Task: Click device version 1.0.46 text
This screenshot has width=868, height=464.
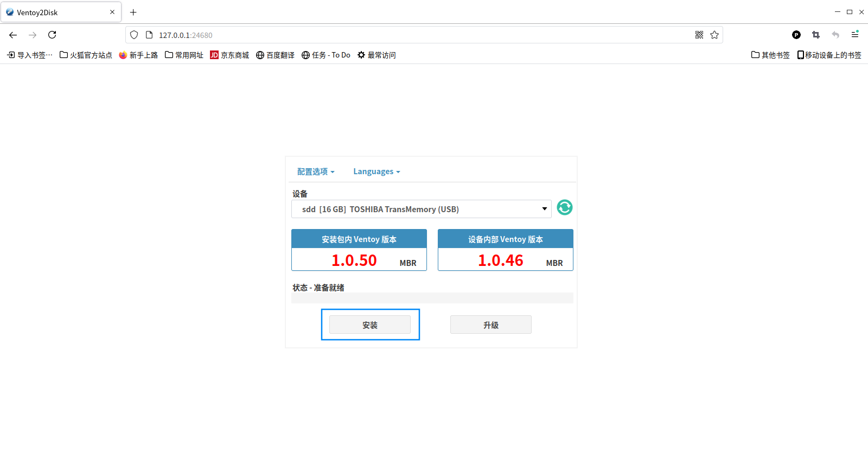Action: point(501,260)
